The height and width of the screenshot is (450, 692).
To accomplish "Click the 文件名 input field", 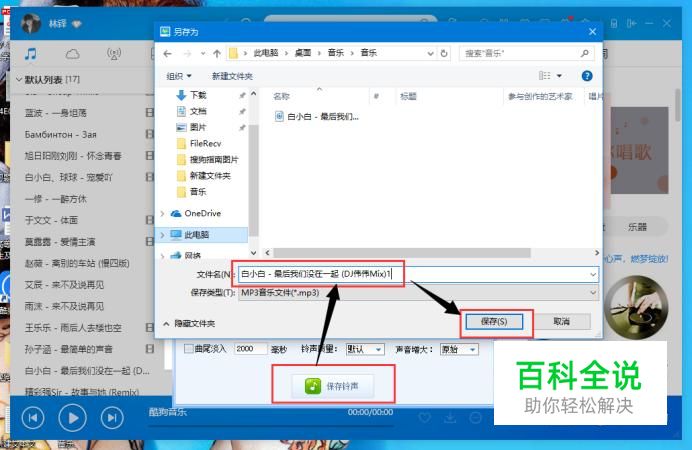I will click(x=418, y=274).
